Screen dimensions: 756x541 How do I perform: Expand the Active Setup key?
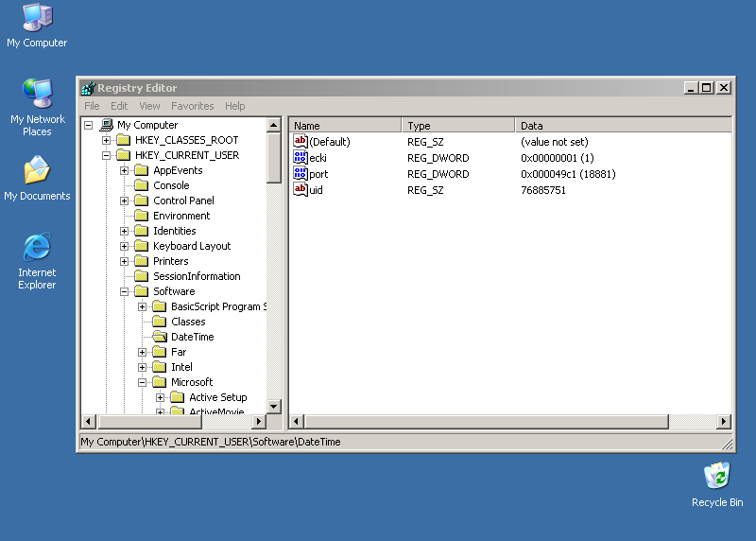click(160, 397)
